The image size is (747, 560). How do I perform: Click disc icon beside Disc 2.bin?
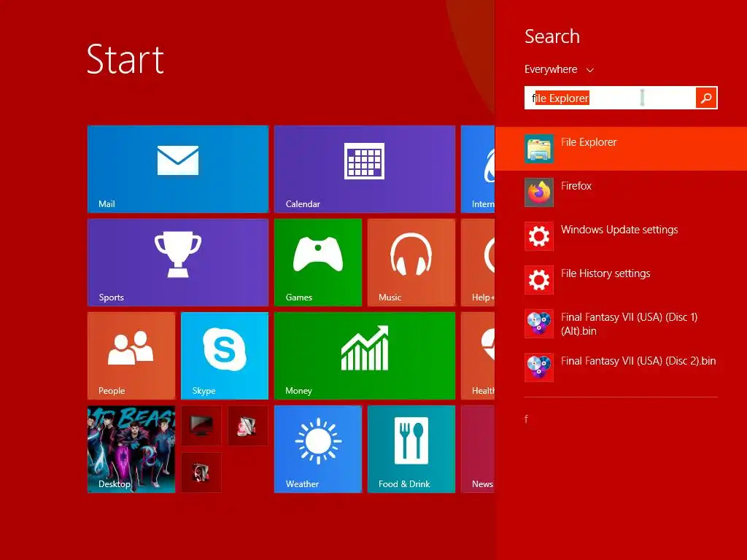(539, 367)
